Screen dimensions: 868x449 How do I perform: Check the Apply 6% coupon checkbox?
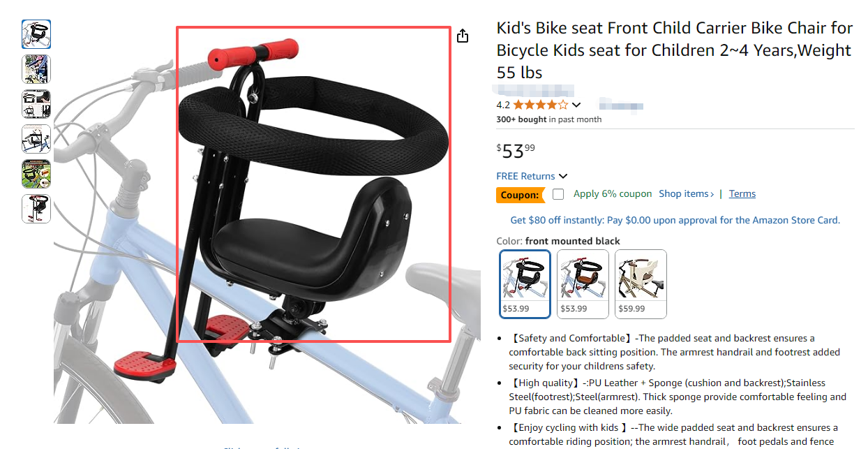(558, 194)
